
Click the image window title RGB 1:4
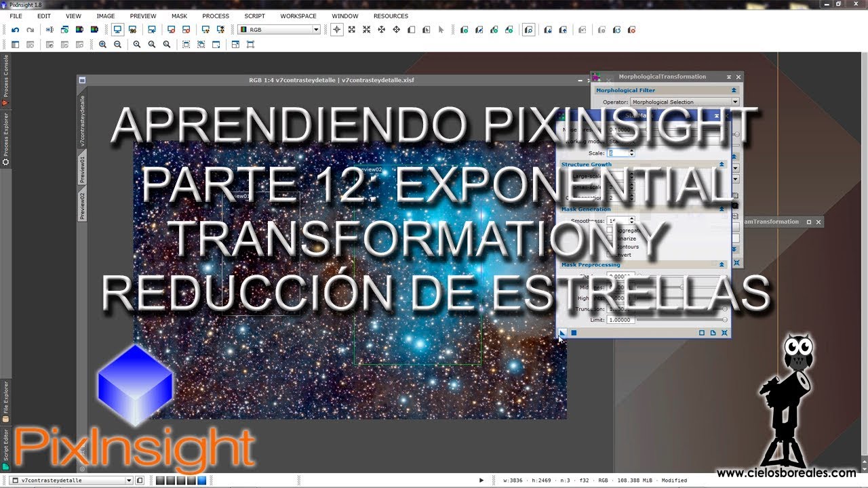point(331,80)
